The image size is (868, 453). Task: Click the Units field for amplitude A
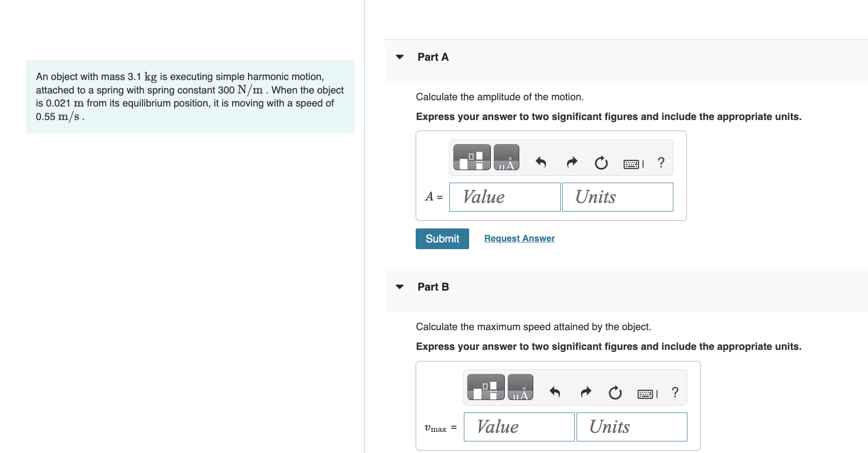(x=618, y=197)
